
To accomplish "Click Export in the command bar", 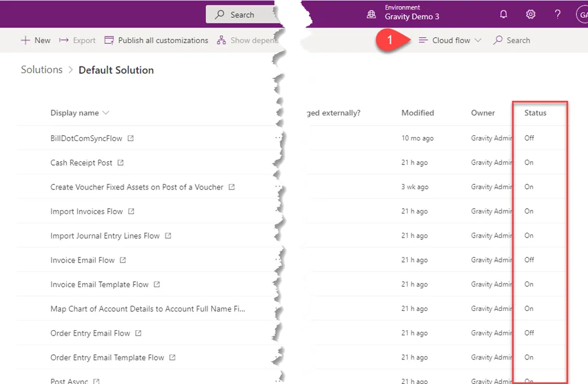I will [x=77, y=40].
